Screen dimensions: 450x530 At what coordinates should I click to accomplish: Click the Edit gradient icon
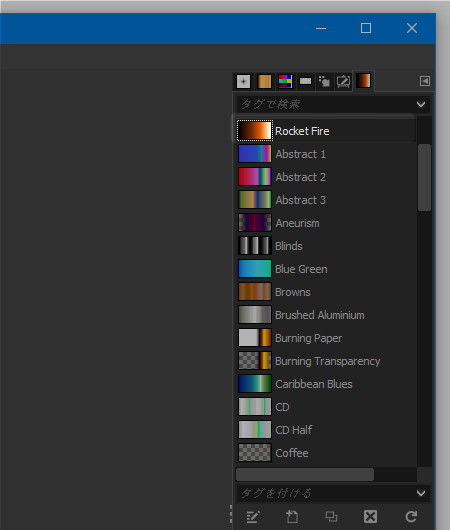(x=253, y=516)
